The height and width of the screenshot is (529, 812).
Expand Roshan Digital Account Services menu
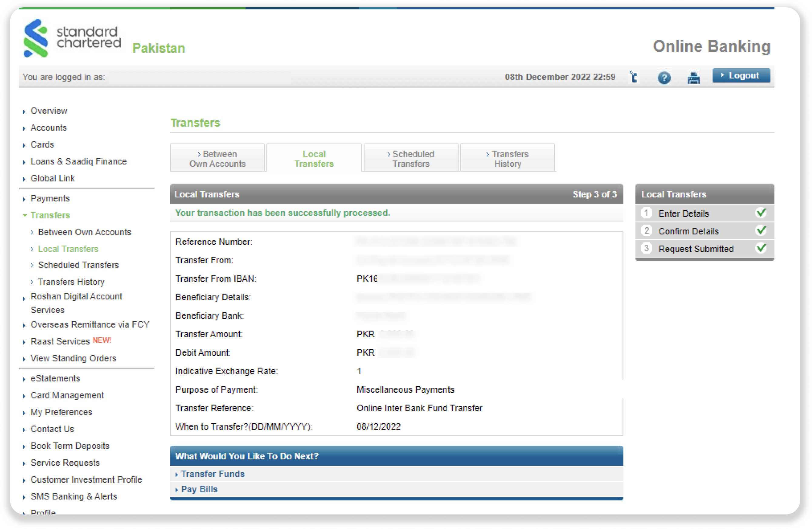pos(76,296)
